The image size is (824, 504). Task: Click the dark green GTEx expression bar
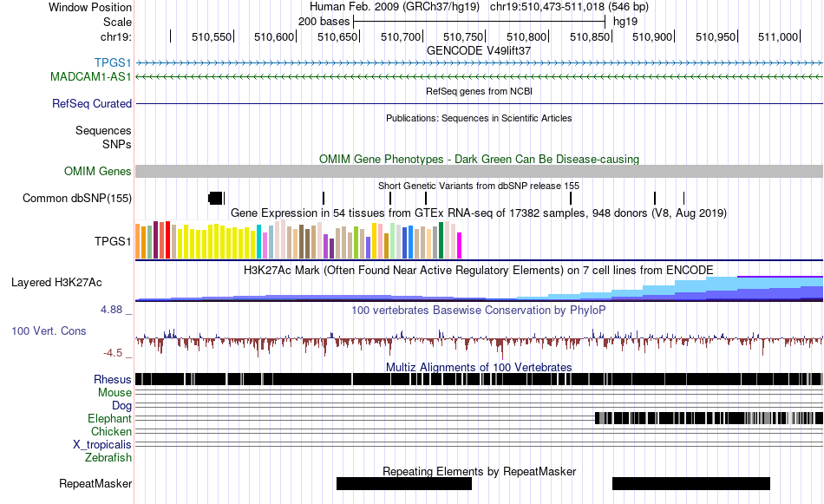point(441,240)
